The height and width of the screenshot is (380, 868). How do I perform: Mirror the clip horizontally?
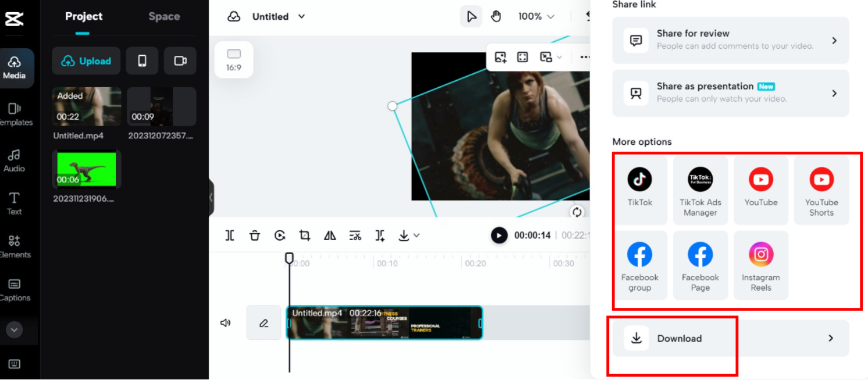(x=329, y=235)
